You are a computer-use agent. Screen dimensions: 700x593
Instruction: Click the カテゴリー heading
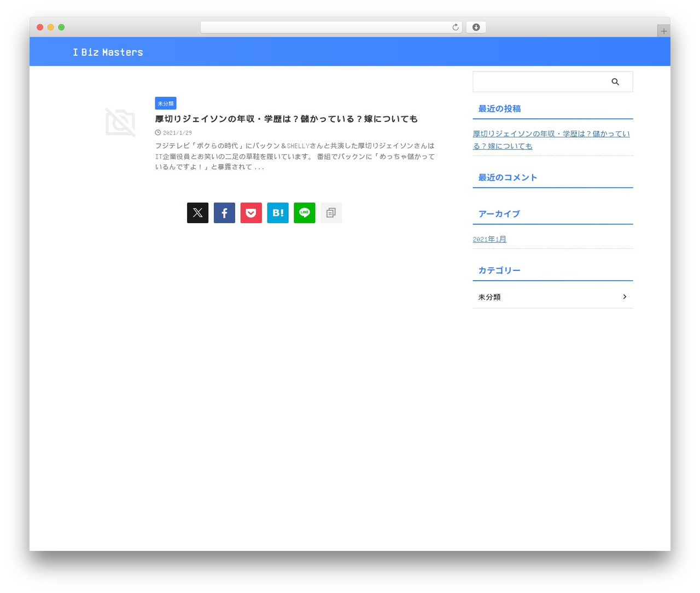[x=499, y=270]
